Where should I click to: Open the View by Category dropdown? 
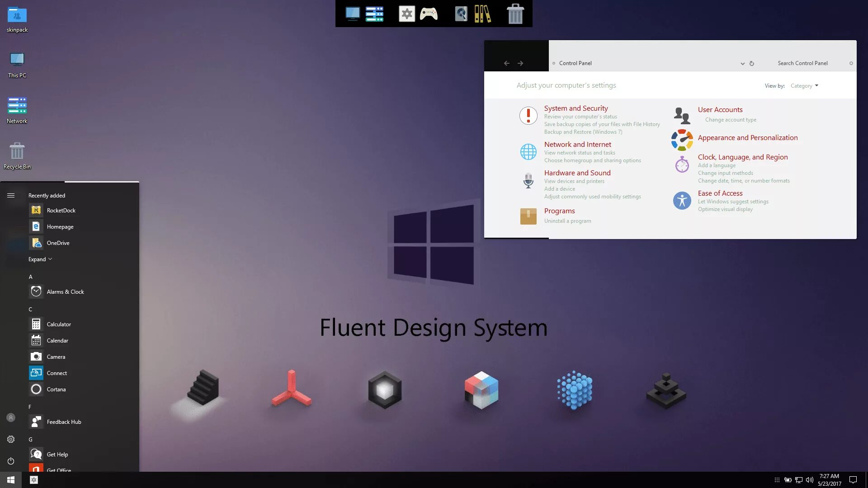pos(804,86)
